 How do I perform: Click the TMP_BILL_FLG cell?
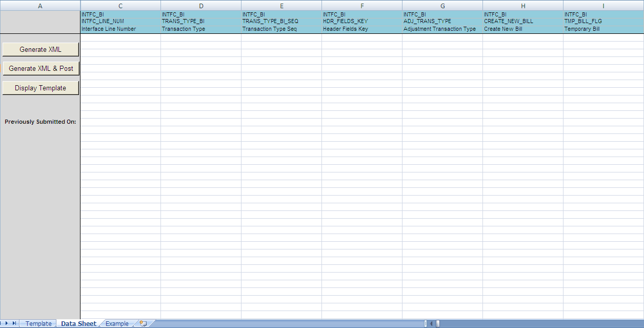pos(603,22)
